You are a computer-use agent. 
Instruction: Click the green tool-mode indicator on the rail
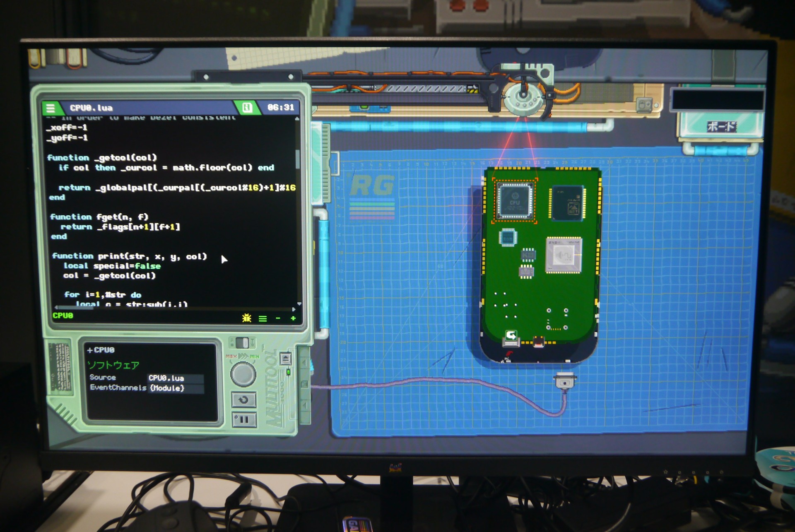[x=289, y=372]
